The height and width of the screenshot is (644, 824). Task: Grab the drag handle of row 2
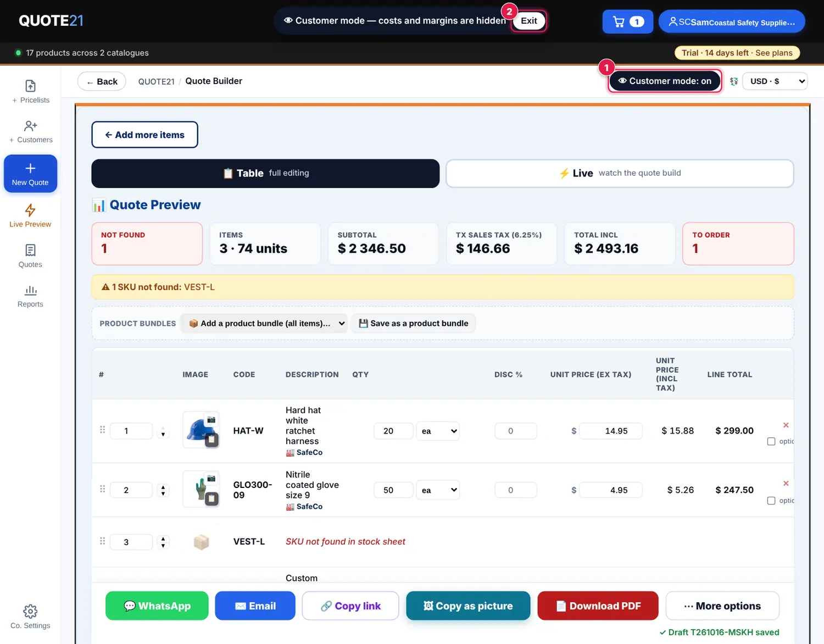[102, 489]
